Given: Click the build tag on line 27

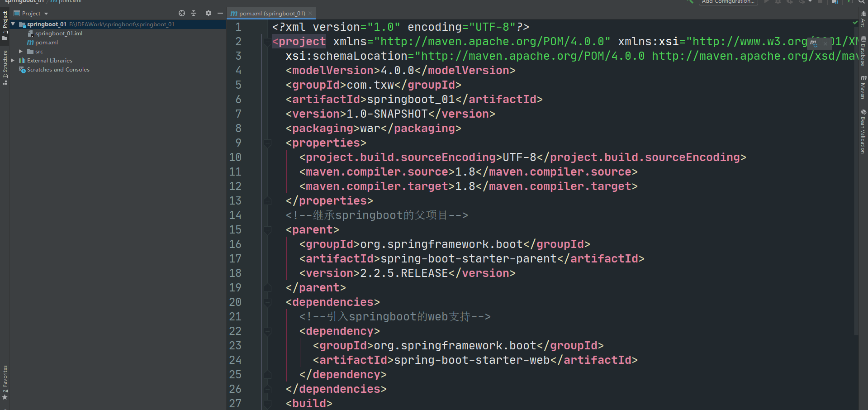Looking at the screenshot, I should [x=309, y=404].
